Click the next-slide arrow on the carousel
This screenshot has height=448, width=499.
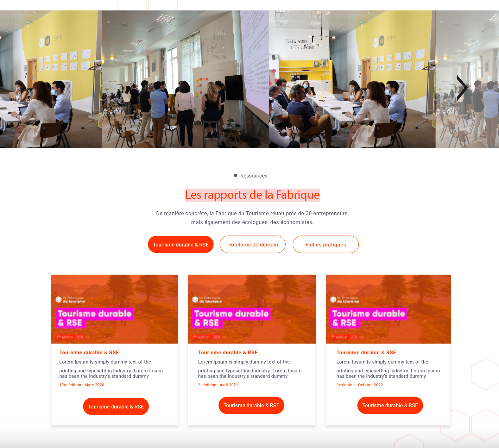[463, 88]
